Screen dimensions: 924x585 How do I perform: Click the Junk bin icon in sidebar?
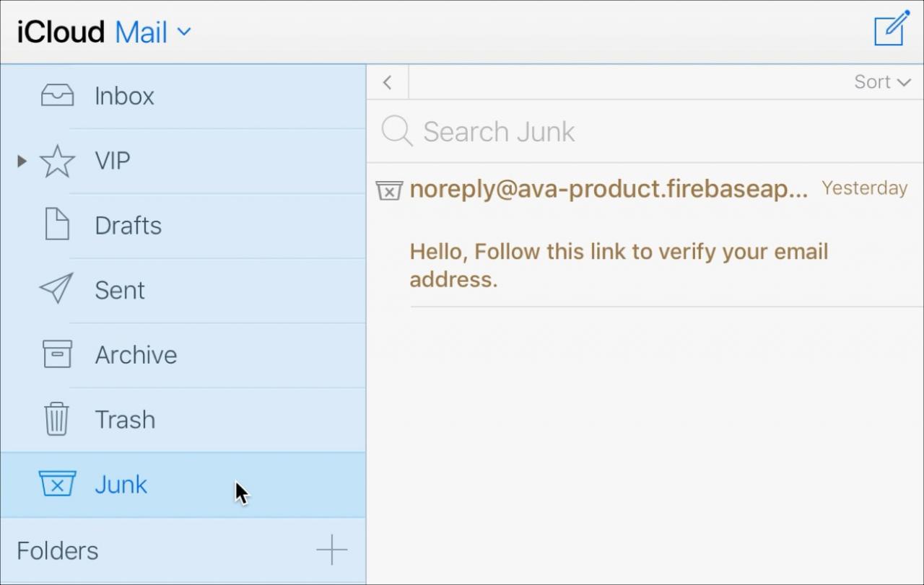click(57, 484)
